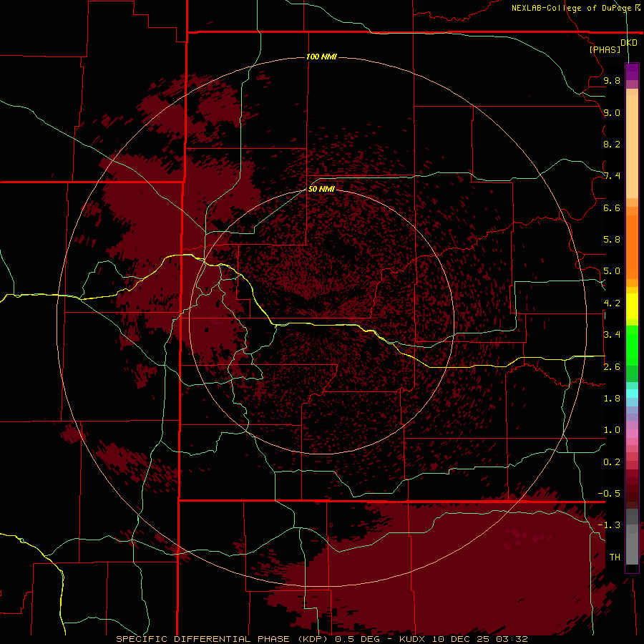The height and width of the screenshot is (644, 644).
Task: Pick the bright green color scale segment
Action: (632, 346)
